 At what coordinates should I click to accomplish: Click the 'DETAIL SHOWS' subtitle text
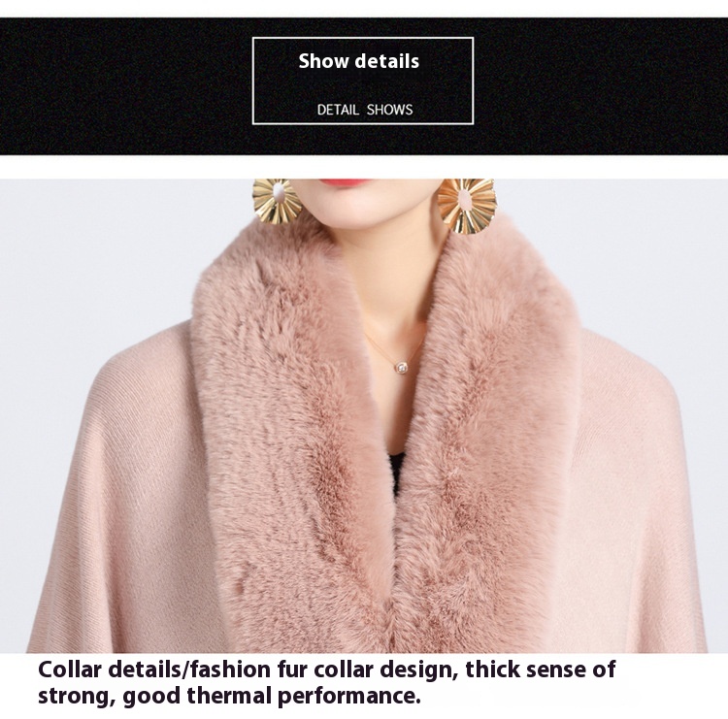click(364, 110)
